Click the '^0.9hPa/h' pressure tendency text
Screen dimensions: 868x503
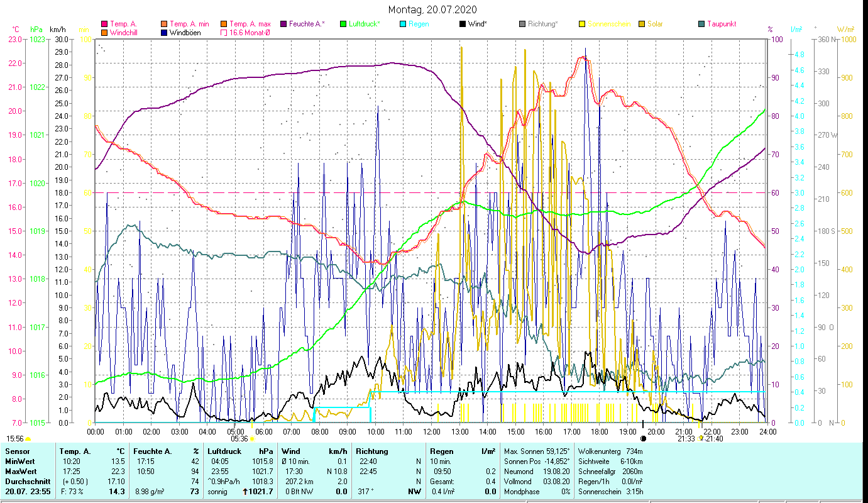pyautogui.click(x=224, y=482)
